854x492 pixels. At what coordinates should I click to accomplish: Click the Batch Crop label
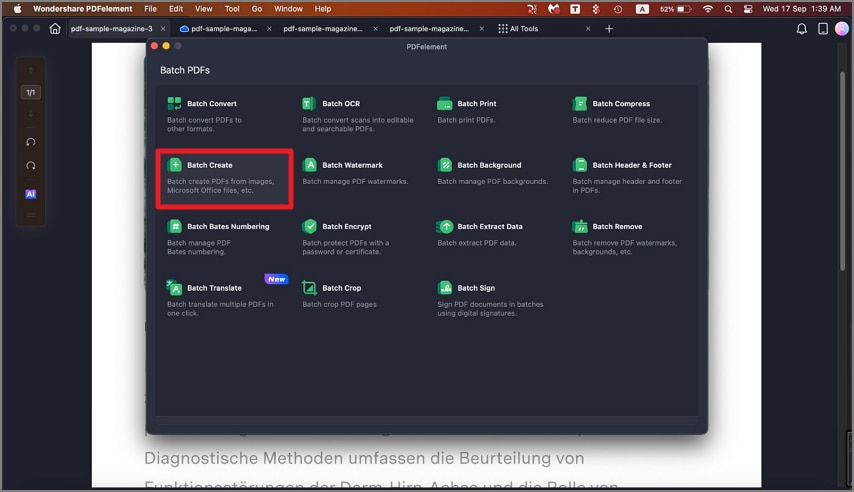click(341, 288)
